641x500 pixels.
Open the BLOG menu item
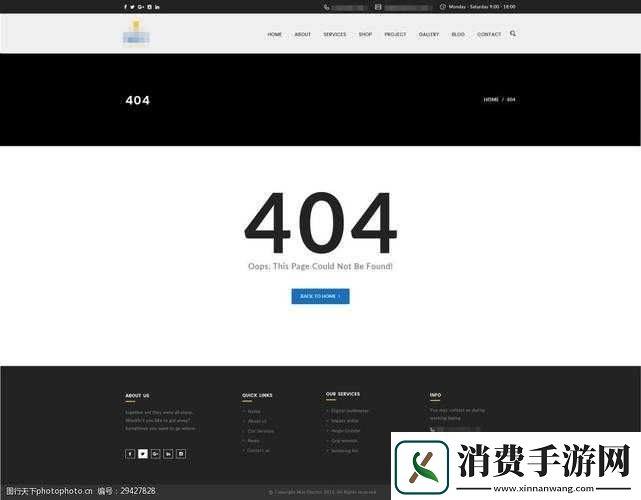[x=458, y=34]
